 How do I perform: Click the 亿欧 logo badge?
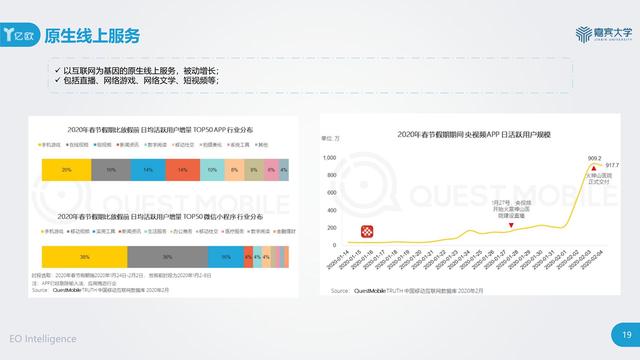[19, 35]
